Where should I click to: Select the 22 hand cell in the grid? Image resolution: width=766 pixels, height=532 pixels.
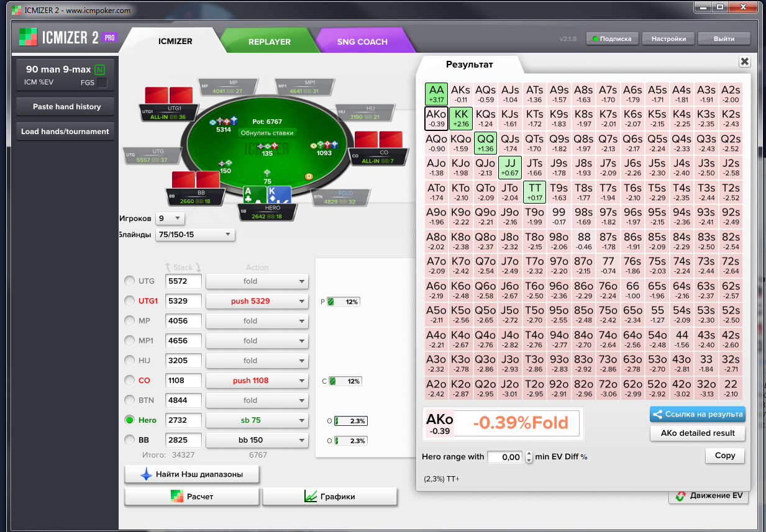[x=731, y=389]
